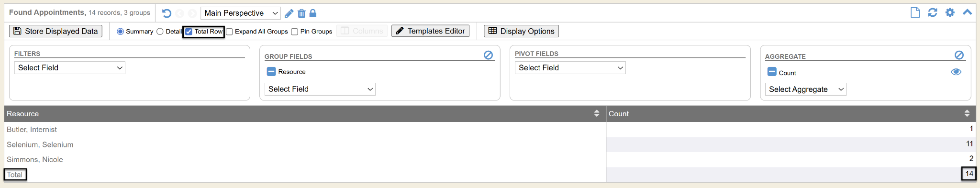Uncheck the Total Row checkbox
The height and width of the screenshot is (188, 980).
[x=189, y=32]
